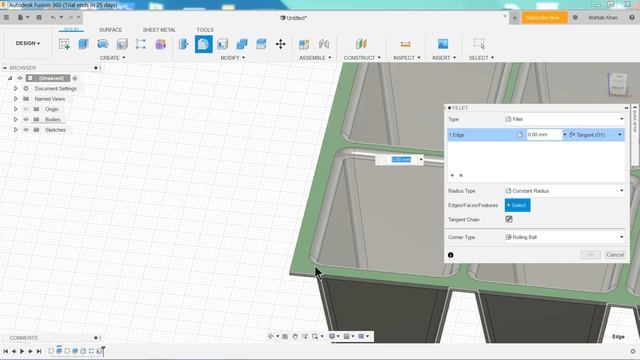Click the info icon in Fillet dialog
Screen dimensions: 640x360
[451, 255]
